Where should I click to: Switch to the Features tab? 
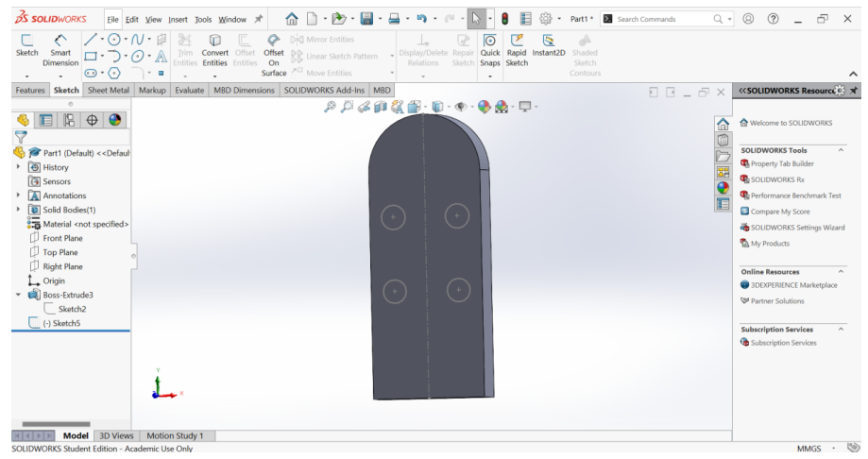coord(30,90)
